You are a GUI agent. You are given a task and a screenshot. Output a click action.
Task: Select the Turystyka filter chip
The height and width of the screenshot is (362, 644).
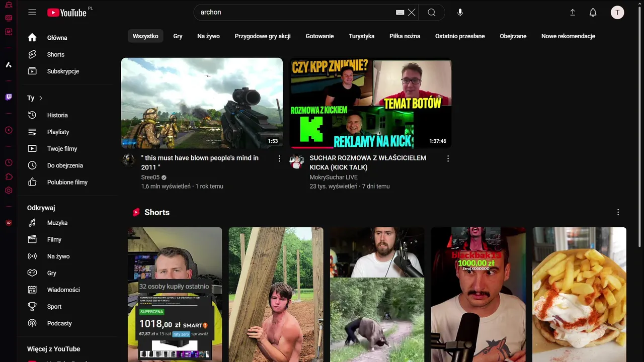[x=361, y=36]
